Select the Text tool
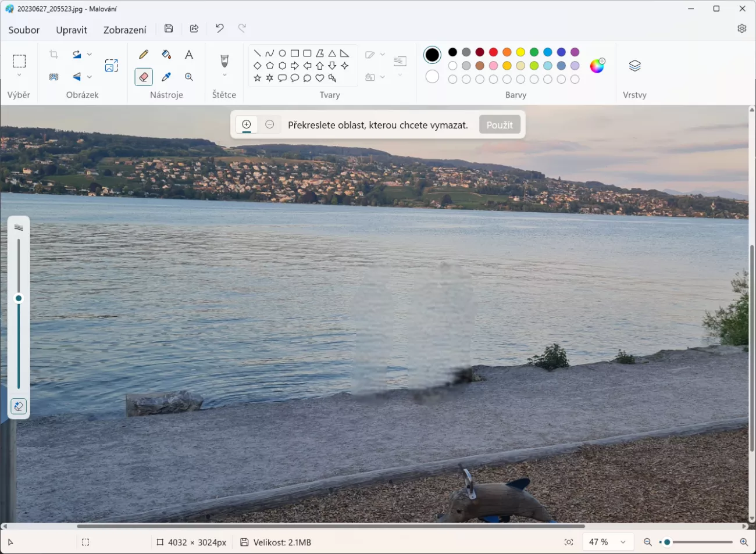The width and height of the screenshot is (756, 554). tap(189, 55)
